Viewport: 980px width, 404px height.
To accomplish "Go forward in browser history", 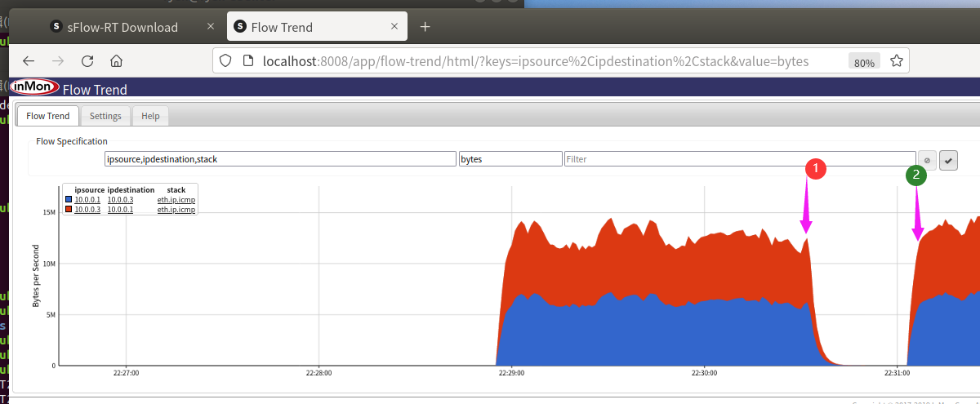I will 58,60.
